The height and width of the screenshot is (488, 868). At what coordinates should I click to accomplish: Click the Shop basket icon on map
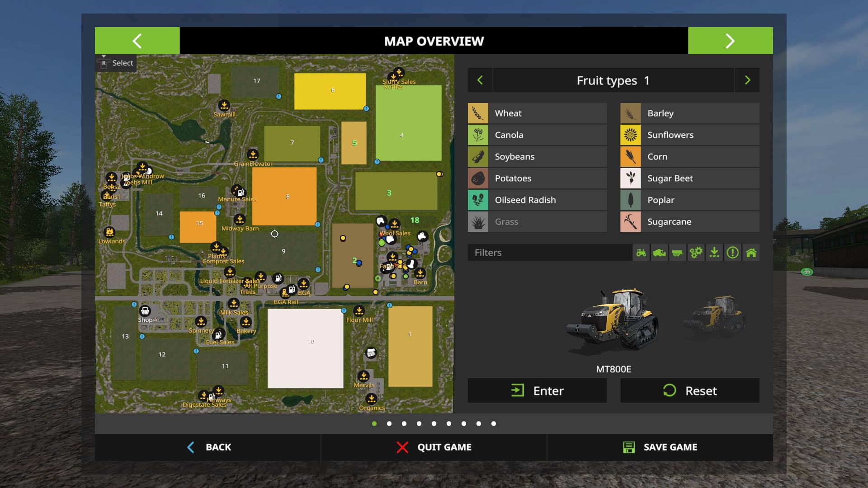(x=145, y=311)
